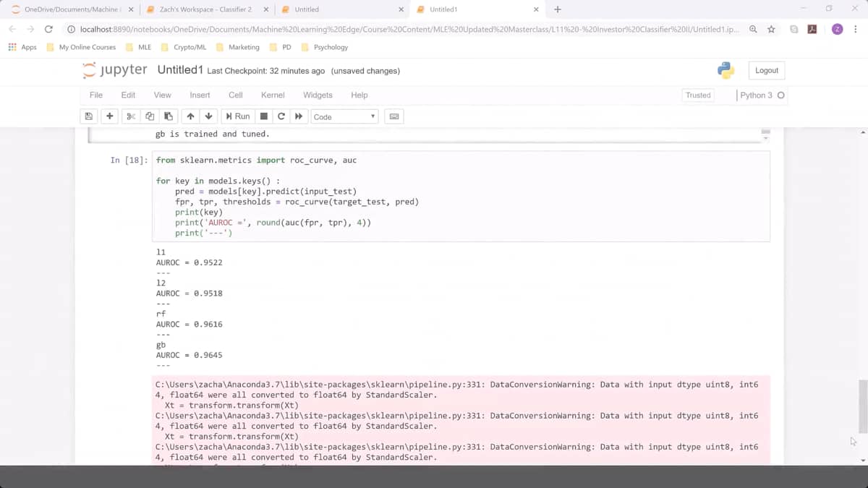Screen dimensions: 868x488
Task: Select 'AUROC = 0.9518' output line
Action: (190, 294)
